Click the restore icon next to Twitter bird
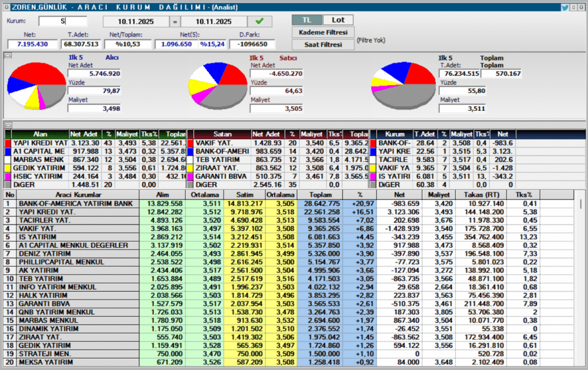Image resolution: width=588 pixels, height=370 pixels. 574,7
